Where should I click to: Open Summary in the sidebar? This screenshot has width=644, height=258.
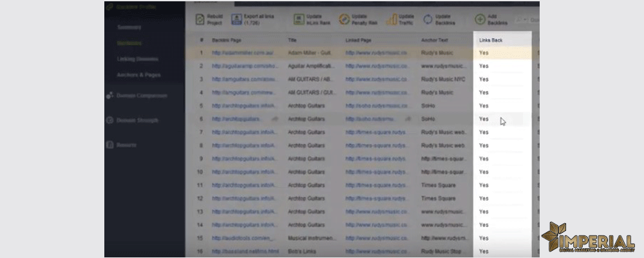coord(129,27)
